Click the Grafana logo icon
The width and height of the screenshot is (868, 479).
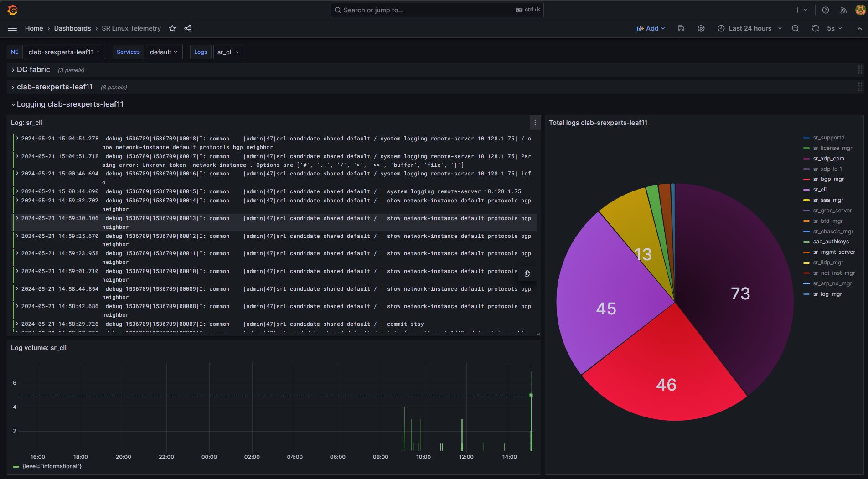pyautogui.click(x=13, y=10)
